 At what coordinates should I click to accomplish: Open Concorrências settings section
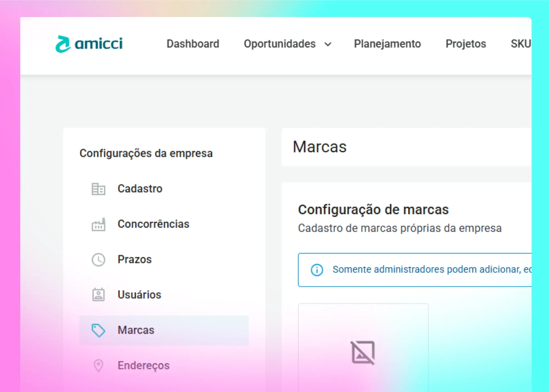153,224
